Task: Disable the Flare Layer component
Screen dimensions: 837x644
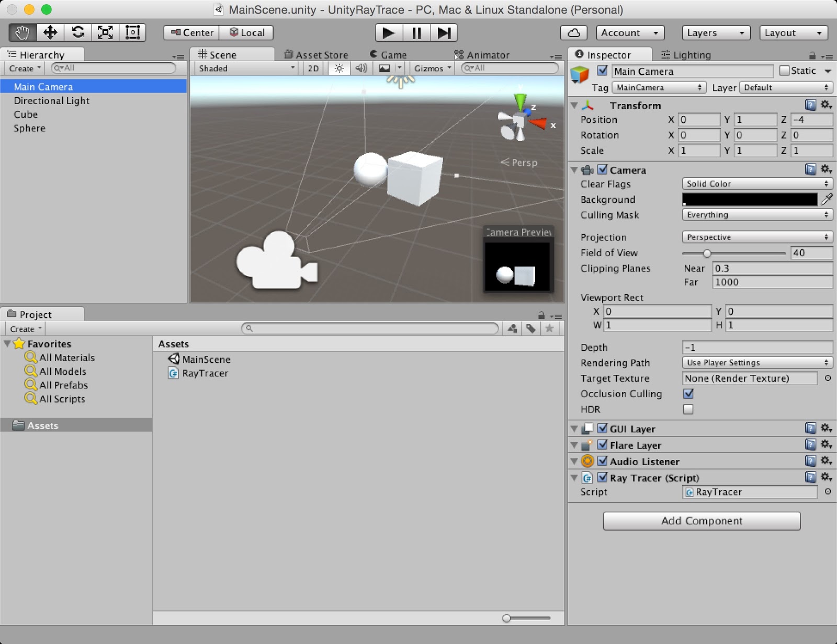Action: pyautogui.click(x=603, y=444)
